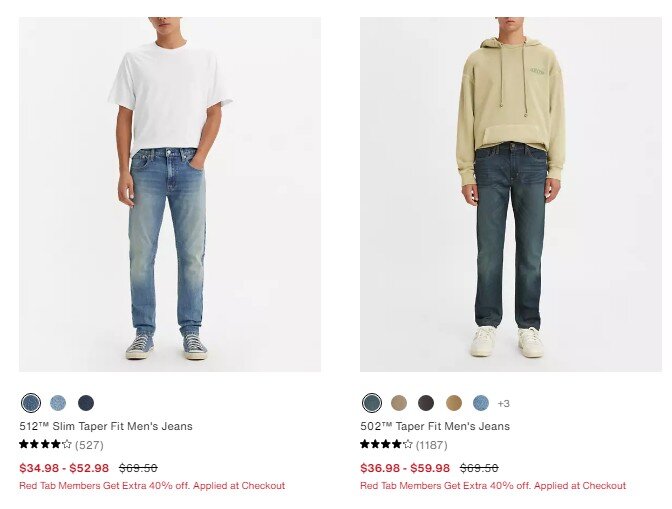Click Red Tab Members offer under 512 jeans
The height and width of the screenshot is (509, 672).
(x=152, y=486)
